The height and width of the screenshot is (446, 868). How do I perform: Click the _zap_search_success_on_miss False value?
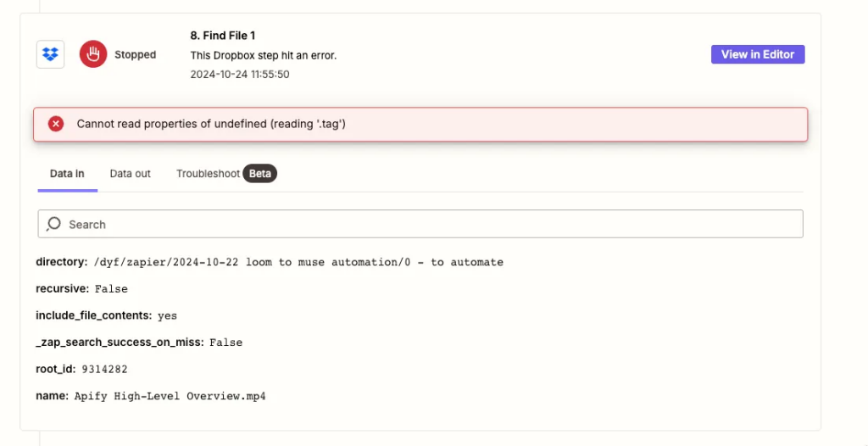click(225, 343)
